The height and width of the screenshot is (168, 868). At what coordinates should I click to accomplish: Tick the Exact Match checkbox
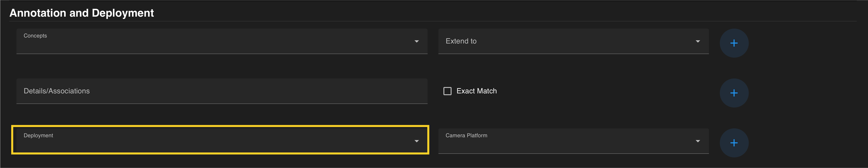pos(447,91)
